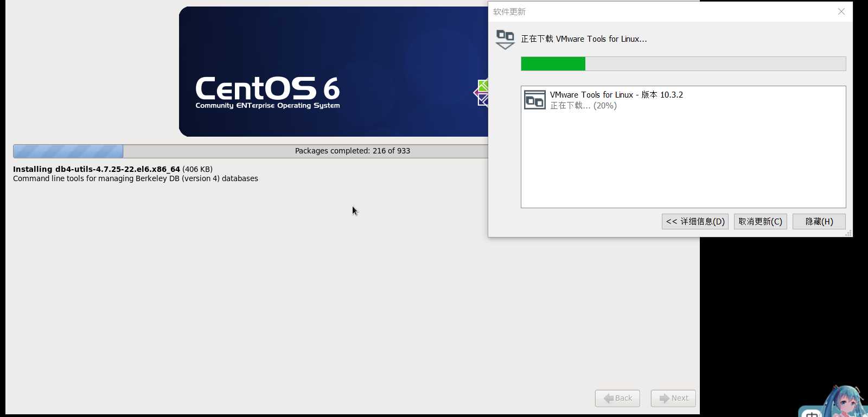868x417 pixels.
Task: Click the resize grip of the update dialog
Action: (x=848, y=233)
